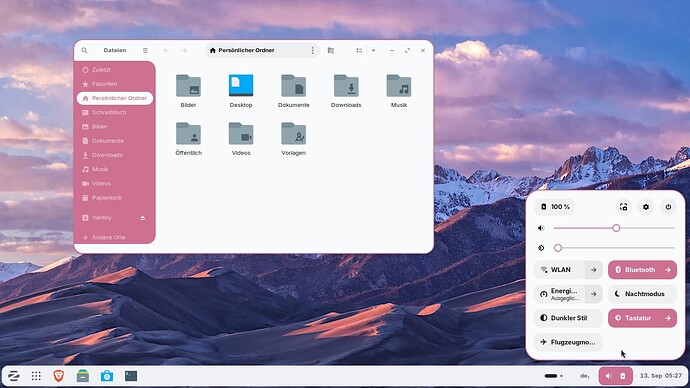This screenshot has width=690, height=388.
Task: Open Andere Orte in the sidebar
Action: pyautogui.click(x=114, y=237)
